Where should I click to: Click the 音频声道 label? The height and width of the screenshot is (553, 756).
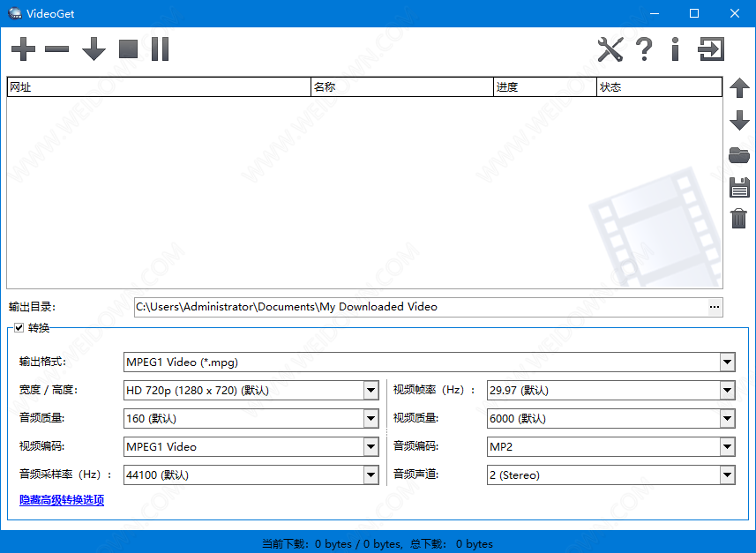coord(415,475)
